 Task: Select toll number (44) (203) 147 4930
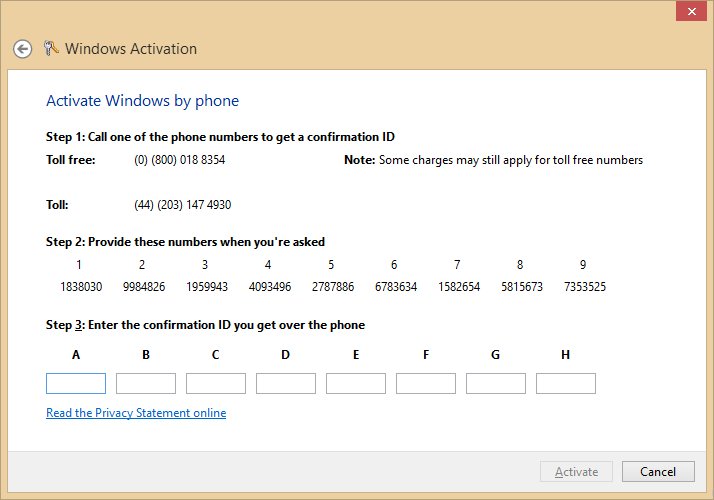pos(183,205)
